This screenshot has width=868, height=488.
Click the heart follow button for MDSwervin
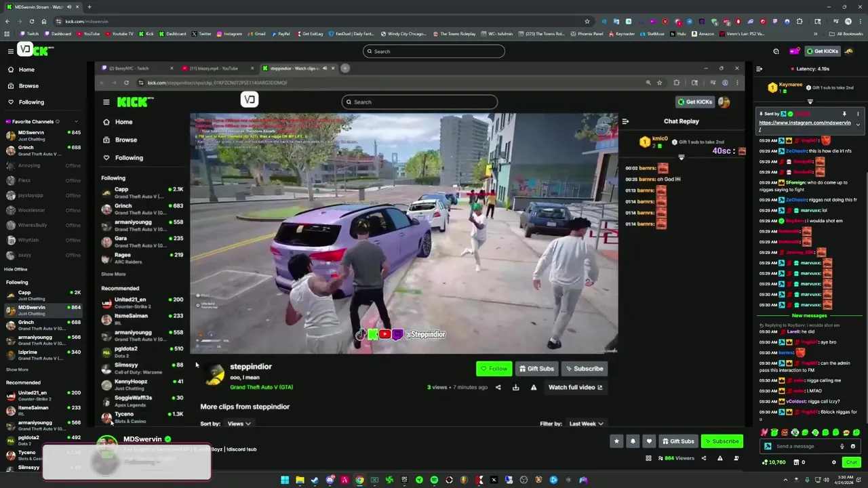pos(649,441)
